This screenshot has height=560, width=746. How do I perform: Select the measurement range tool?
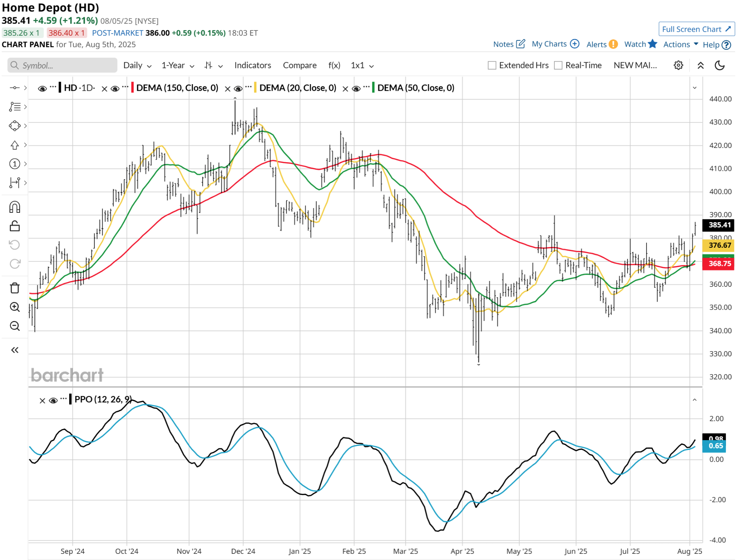point(15,183)
